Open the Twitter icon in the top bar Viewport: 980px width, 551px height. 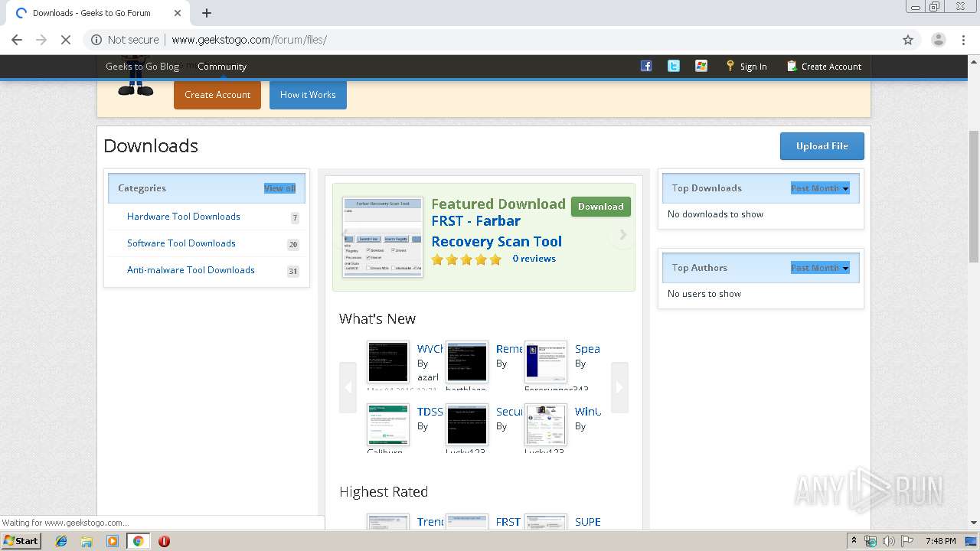tap(674, 66)
